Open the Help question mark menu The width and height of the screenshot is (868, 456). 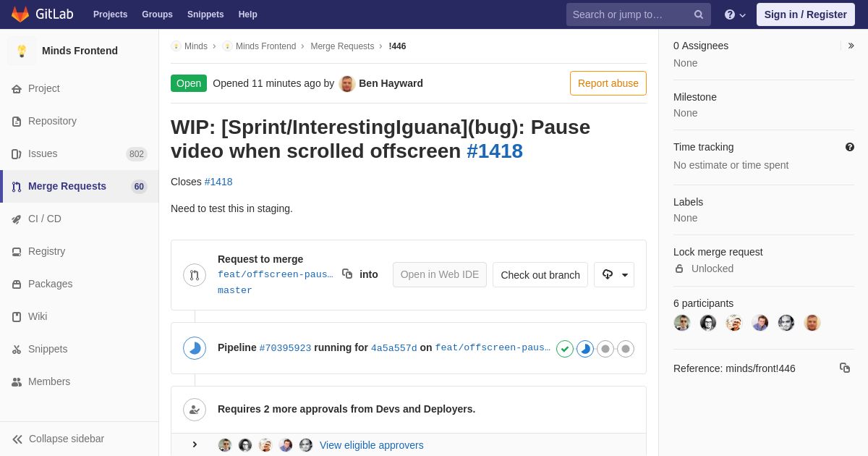(x=735, y=14)
